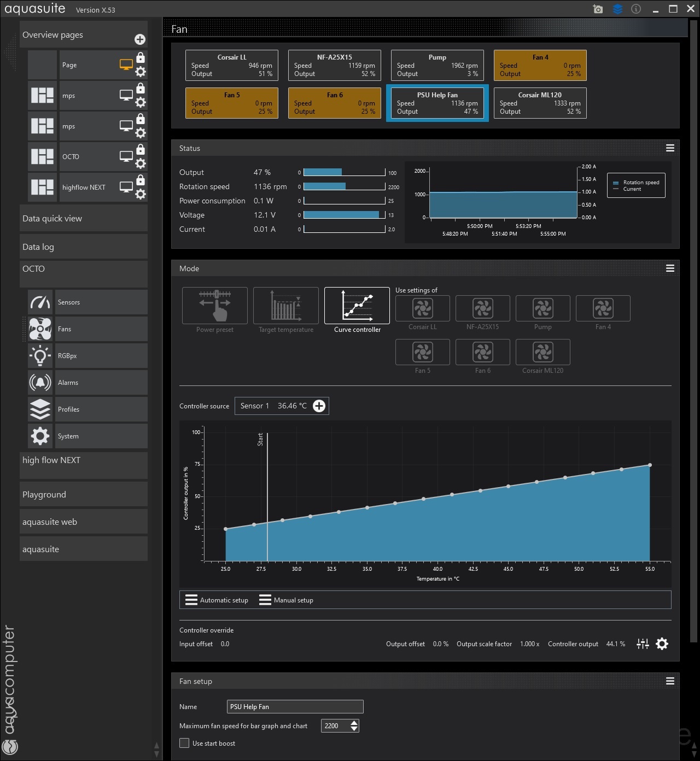Click the screenshot camera icon in title bar
The image size is (700, 761).
tap(598, 9)
